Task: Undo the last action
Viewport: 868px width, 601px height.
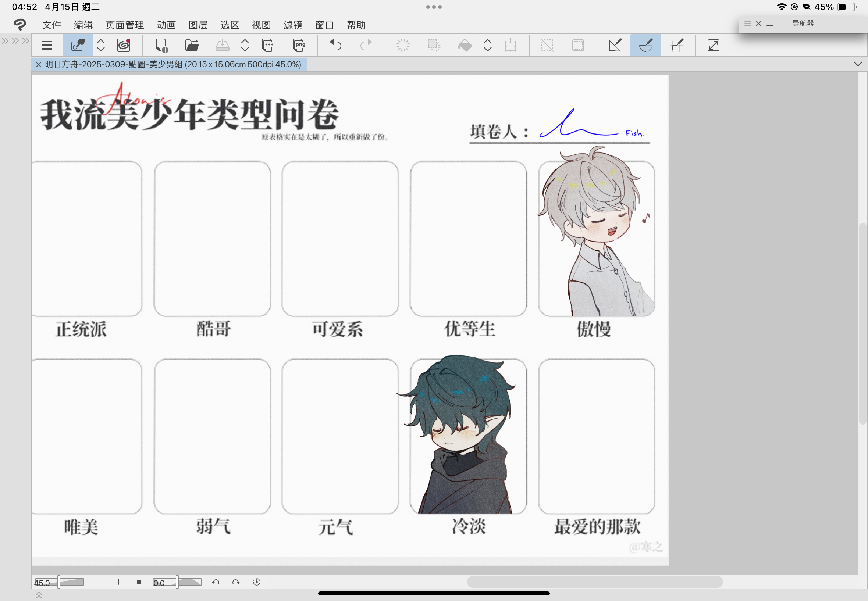Action: point(335,46)
